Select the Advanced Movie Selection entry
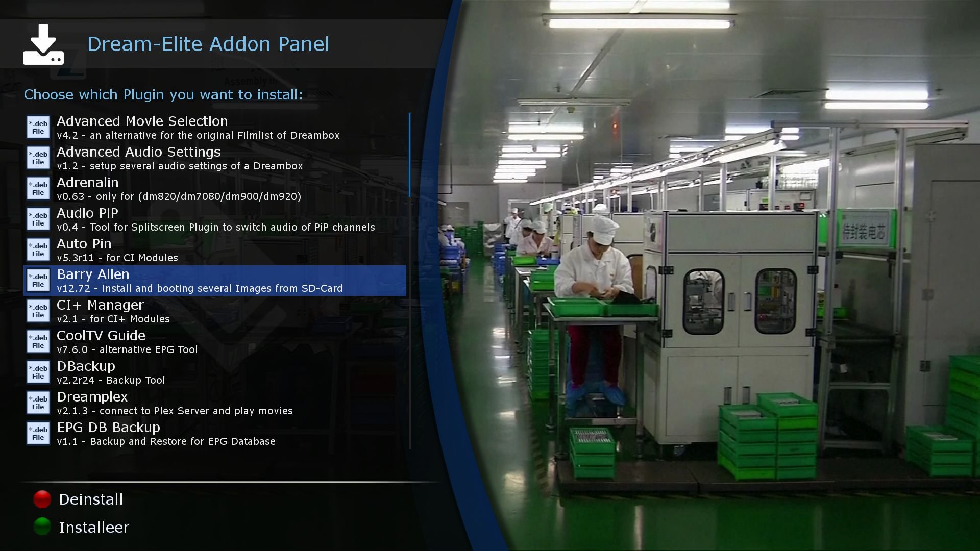Viewport: 980px width, 551px height. click(x=214, y=128)
